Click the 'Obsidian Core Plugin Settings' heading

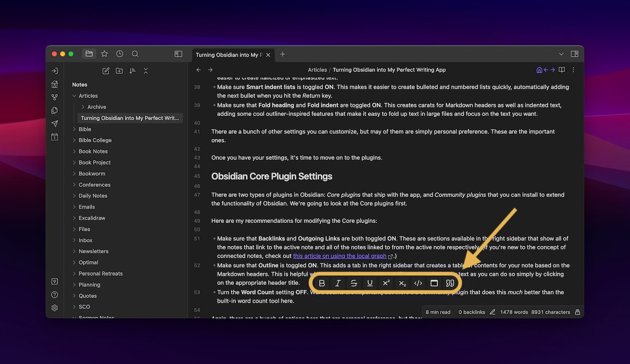tap(272, 176)
